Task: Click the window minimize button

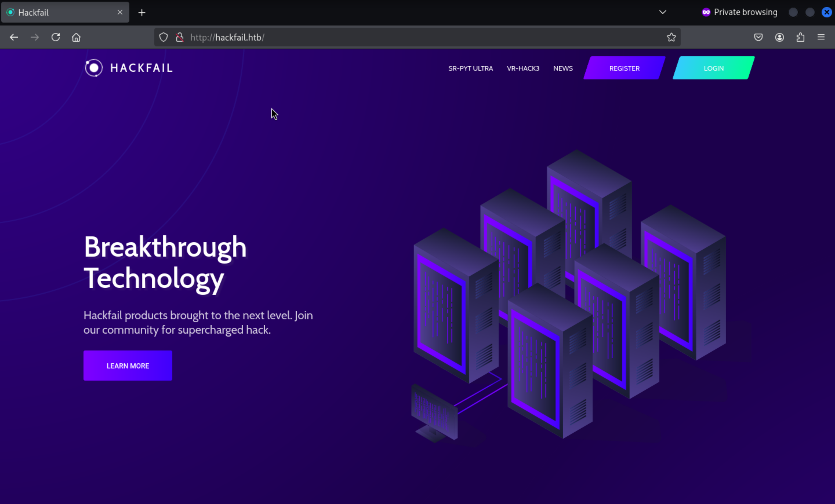Action: (x=793, y=12)
